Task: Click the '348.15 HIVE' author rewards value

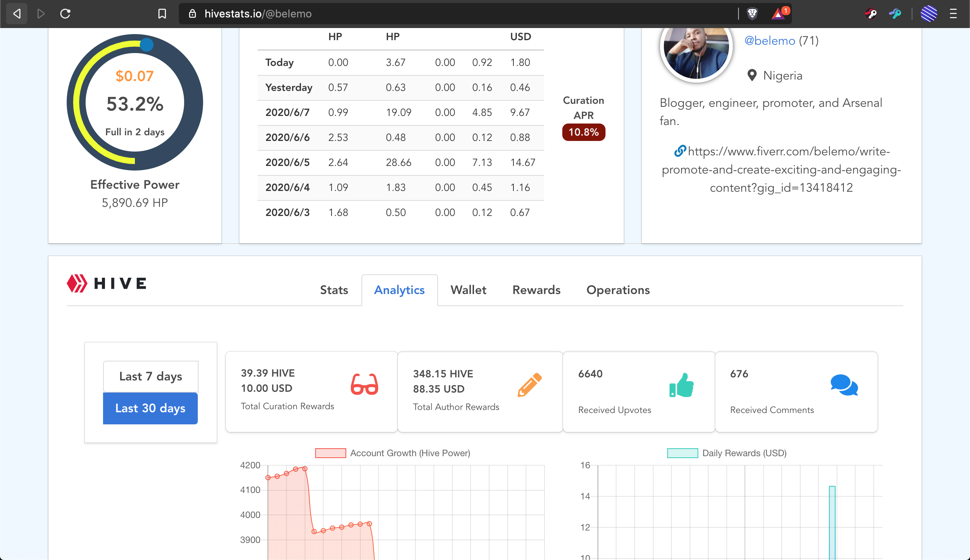Action: (443, 374)
